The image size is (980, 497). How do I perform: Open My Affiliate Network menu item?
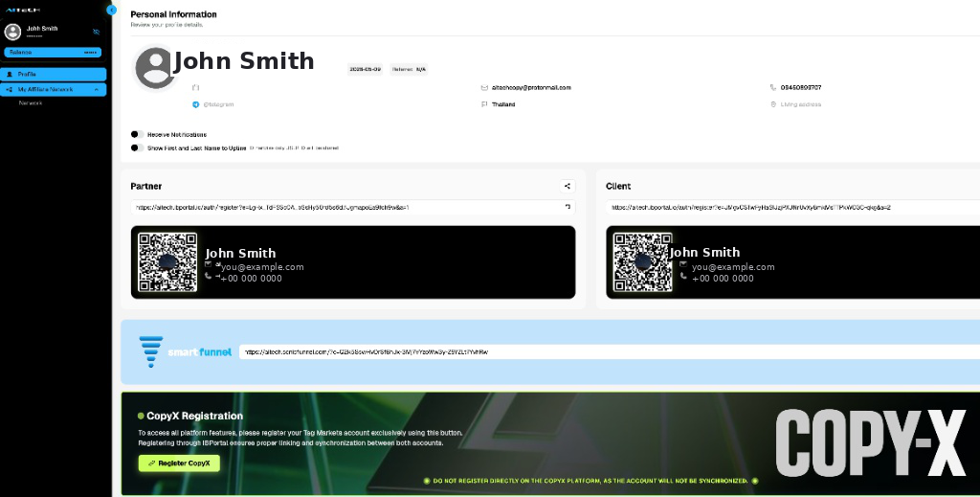pos(54,90)
